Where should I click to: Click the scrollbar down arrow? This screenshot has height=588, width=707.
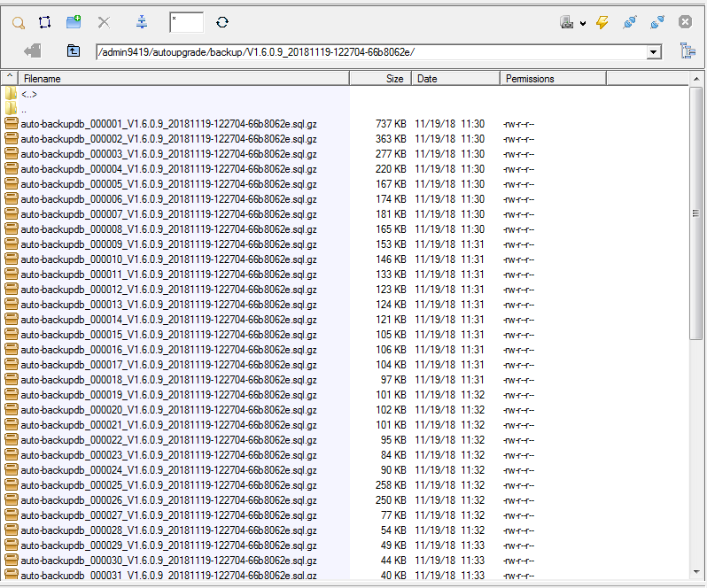point(696,572)
